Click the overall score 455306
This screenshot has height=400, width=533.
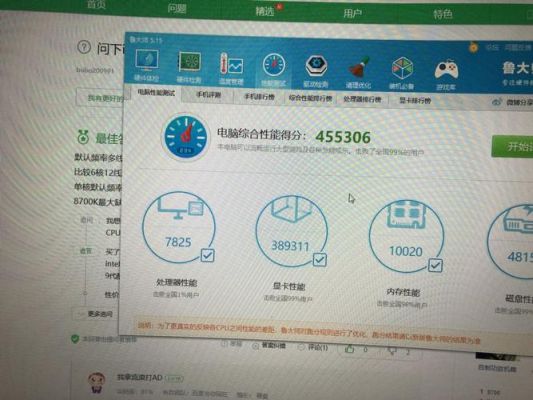pos(343,137)
